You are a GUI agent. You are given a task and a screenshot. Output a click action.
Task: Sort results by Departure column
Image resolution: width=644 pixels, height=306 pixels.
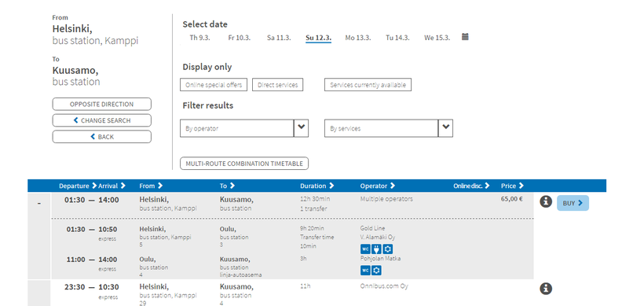coord(78,186)
